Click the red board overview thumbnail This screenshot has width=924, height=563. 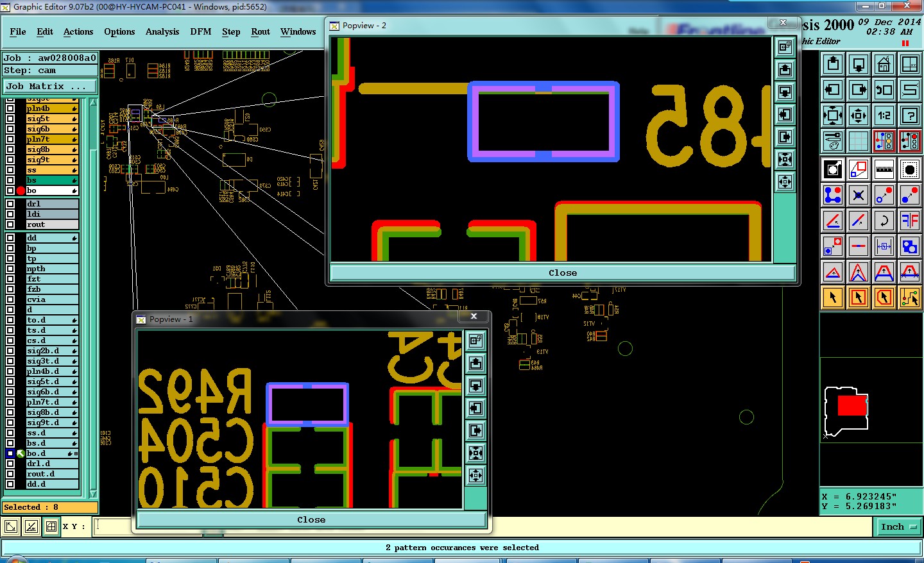(x=852, y=405)
